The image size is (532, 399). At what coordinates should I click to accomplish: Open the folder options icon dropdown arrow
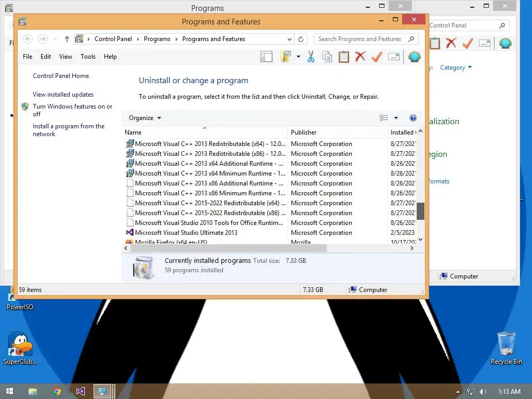coord(298,57)
